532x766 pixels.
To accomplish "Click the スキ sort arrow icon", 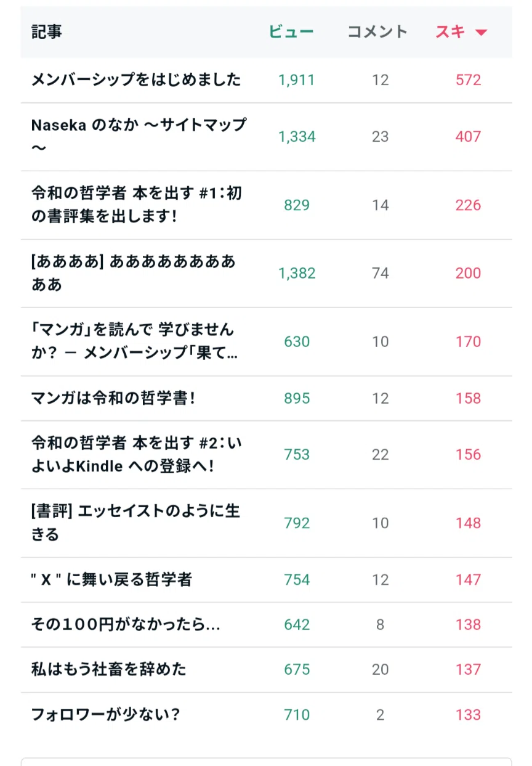I will 482,33.
